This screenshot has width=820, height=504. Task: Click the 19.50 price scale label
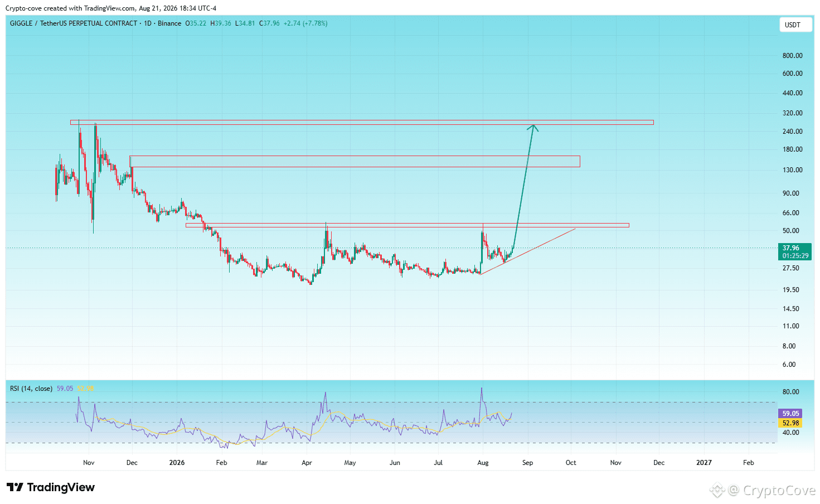[791, 290]
